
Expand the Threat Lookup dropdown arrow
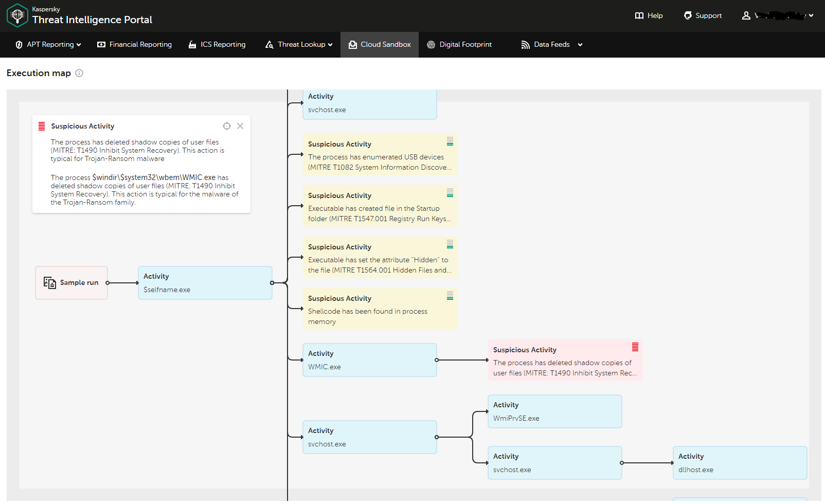330,45
